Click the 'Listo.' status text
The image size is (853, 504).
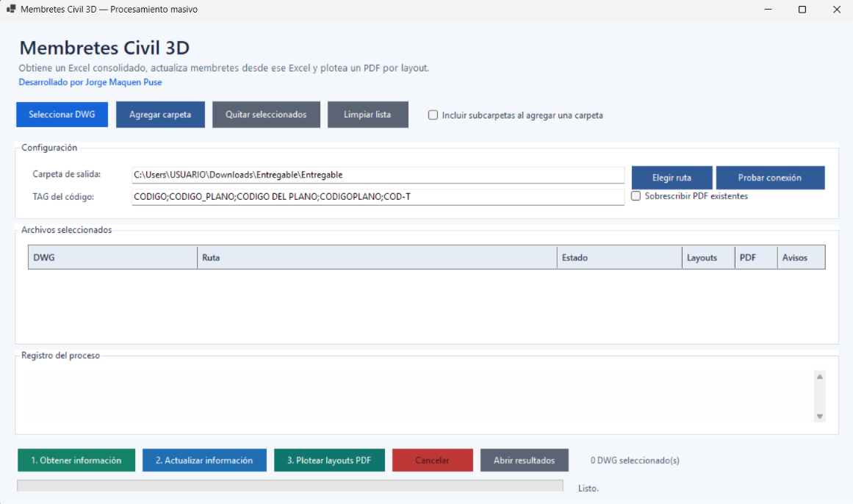click(x=588, y=489)
